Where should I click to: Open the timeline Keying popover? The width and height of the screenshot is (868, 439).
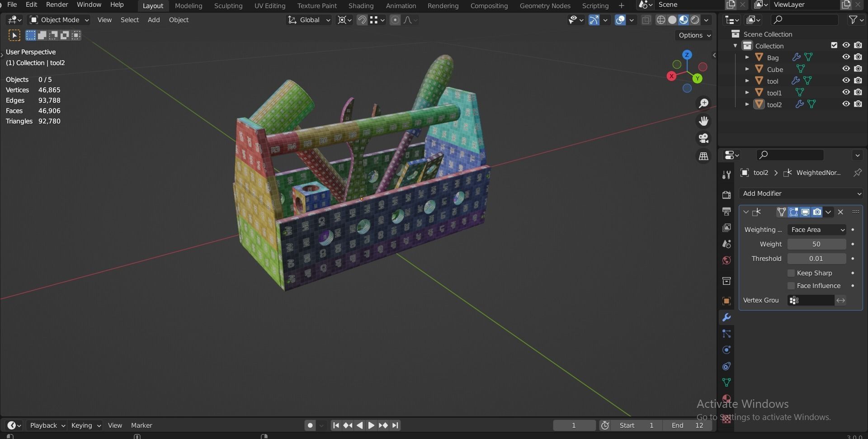(85, 425)
